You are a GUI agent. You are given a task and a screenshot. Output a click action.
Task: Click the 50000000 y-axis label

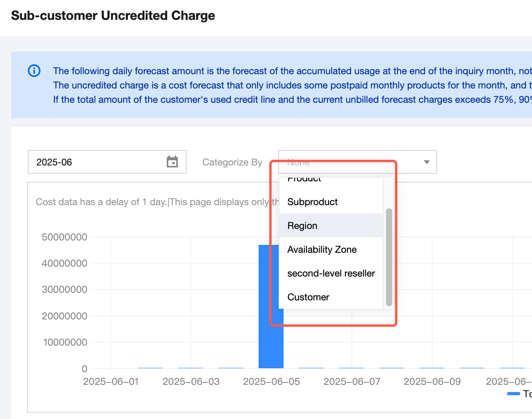(64, 237)
